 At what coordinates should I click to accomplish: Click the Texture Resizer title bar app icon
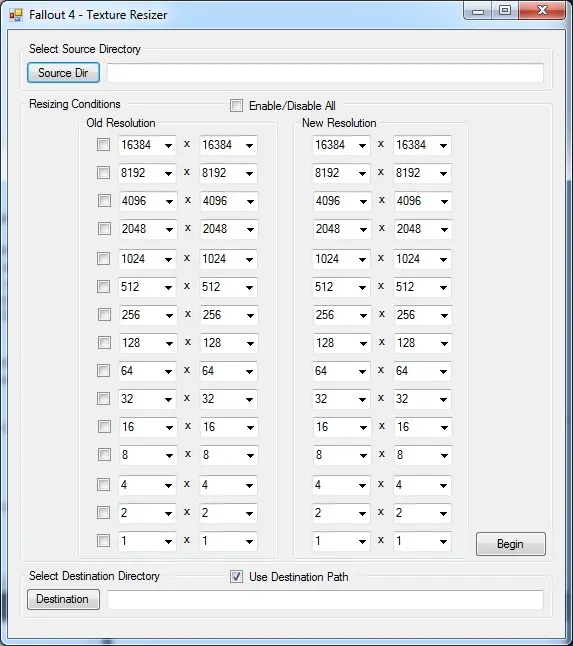coord(16,15)
